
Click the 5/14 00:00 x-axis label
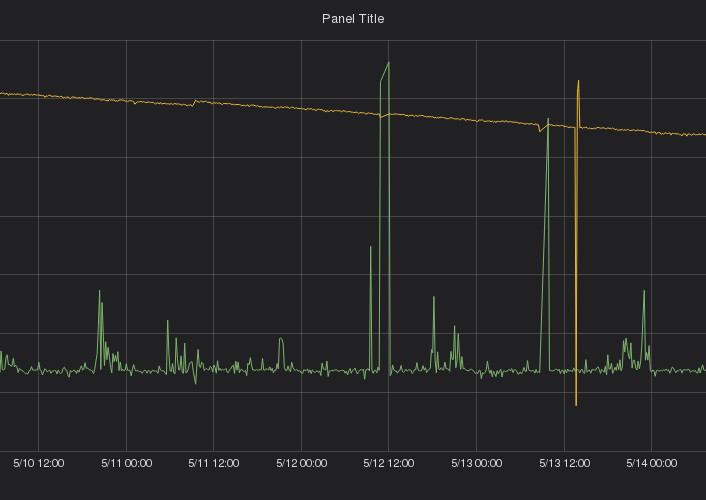pyautogui.click(x=652, y=463)
